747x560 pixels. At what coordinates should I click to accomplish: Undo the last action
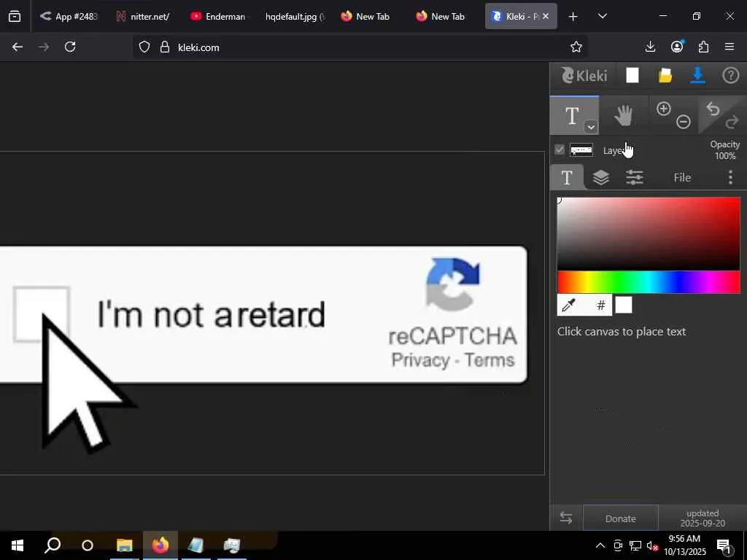click(713, 109)
